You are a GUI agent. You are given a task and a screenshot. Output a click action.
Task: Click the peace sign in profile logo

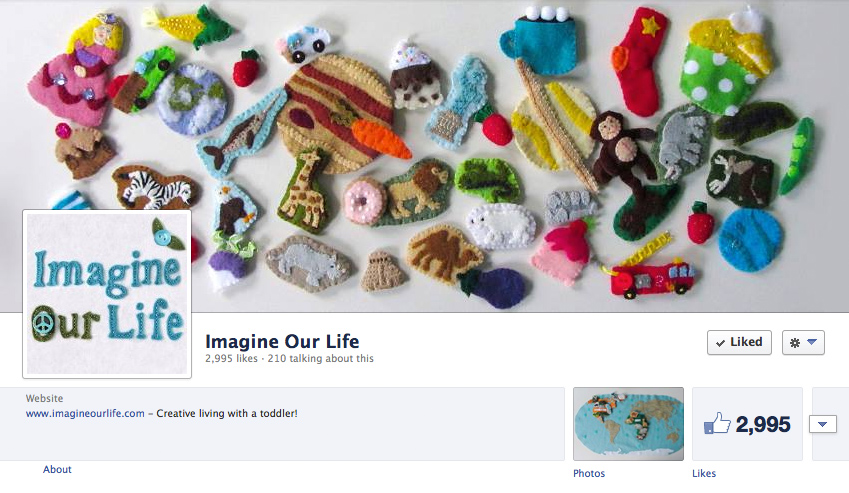click(x=42, y=323)
